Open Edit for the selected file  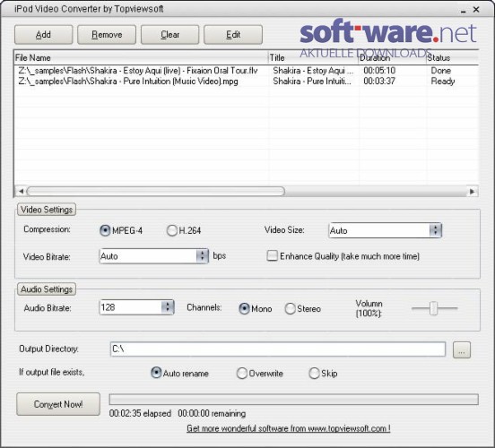[233, 34]
